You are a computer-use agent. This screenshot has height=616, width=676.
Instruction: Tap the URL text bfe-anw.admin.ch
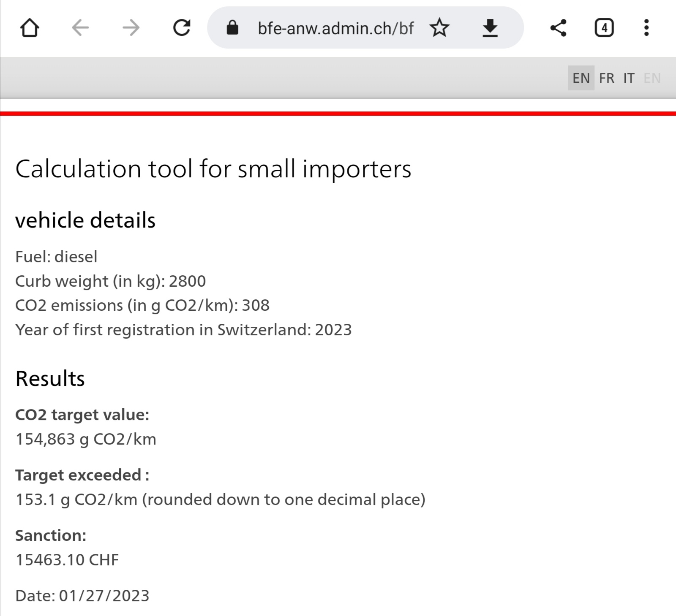[336, 28]
